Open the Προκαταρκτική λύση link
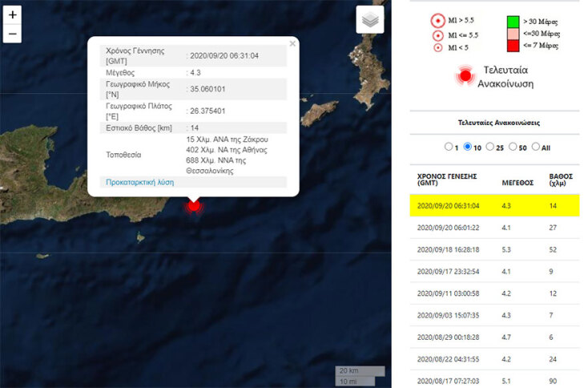588x388 pixels. pyautogui.click(x=142, y=182)
